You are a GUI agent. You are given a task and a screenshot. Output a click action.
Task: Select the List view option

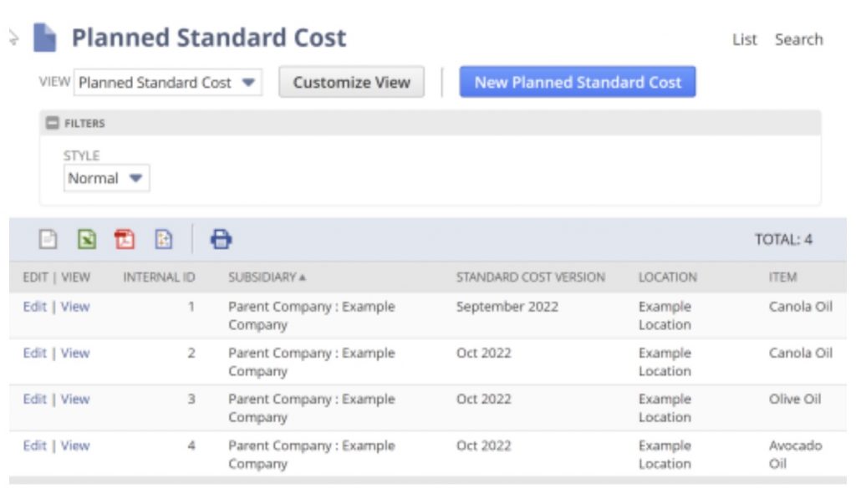click(744, 38)
